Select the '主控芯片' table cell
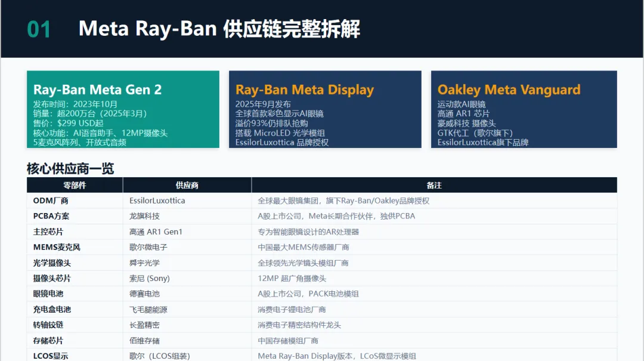 point(75,232)
